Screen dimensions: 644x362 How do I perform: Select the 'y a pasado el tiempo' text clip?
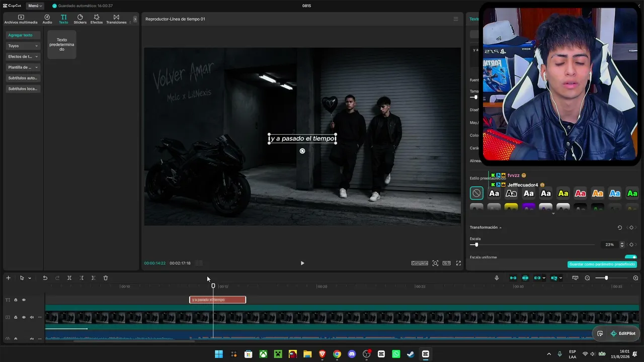pos(217,300)
